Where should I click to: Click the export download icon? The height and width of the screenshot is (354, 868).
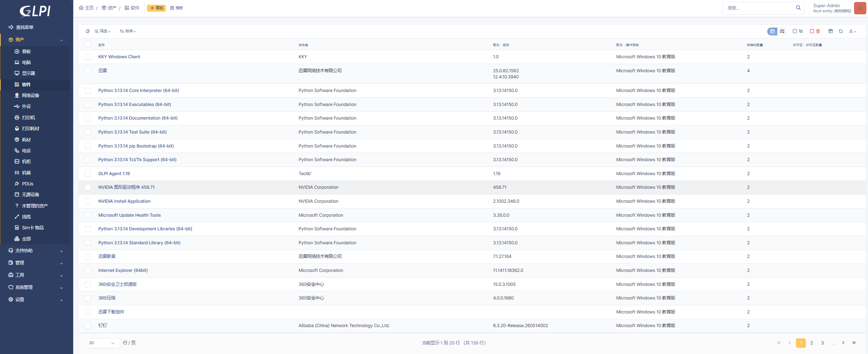point(852,31)
